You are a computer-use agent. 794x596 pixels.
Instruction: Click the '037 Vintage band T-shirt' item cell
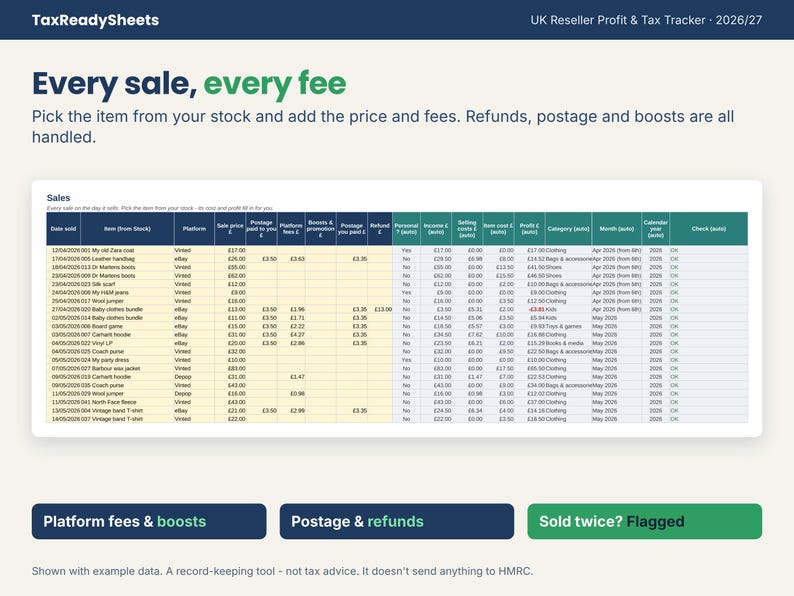[x=127, y=419]
